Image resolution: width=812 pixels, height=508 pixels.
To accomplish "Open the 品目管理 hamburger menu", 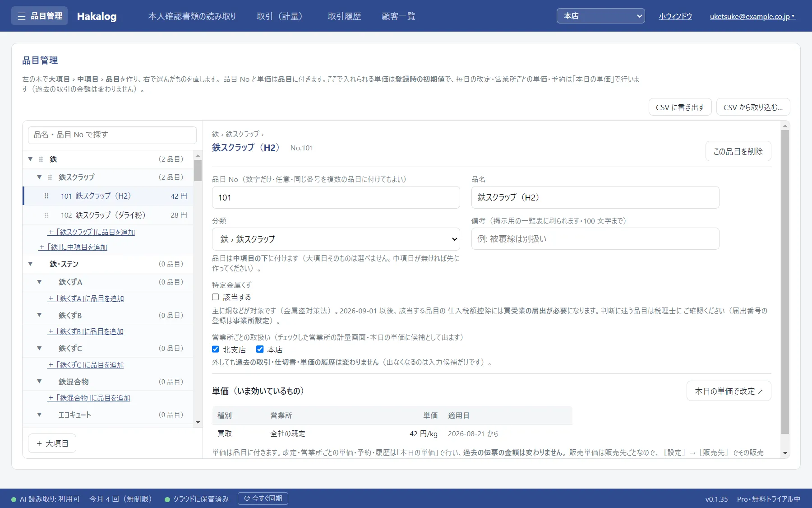I will pyautogui.click(x=40, y=16).
